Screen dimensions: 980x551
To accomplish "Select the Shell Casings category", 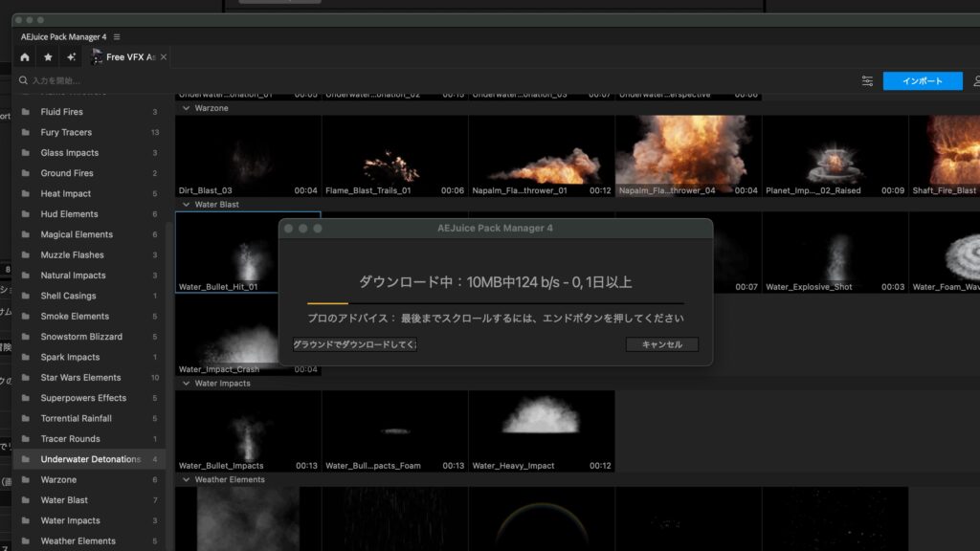I will (x=89, y=296).
